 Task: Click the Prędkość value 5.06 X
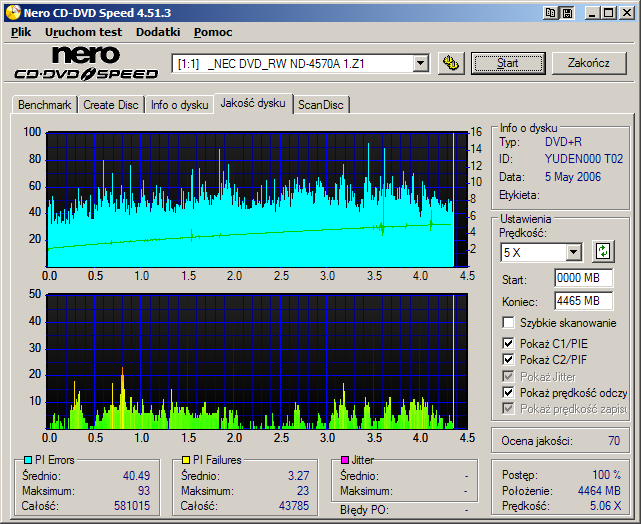[605, 506]
